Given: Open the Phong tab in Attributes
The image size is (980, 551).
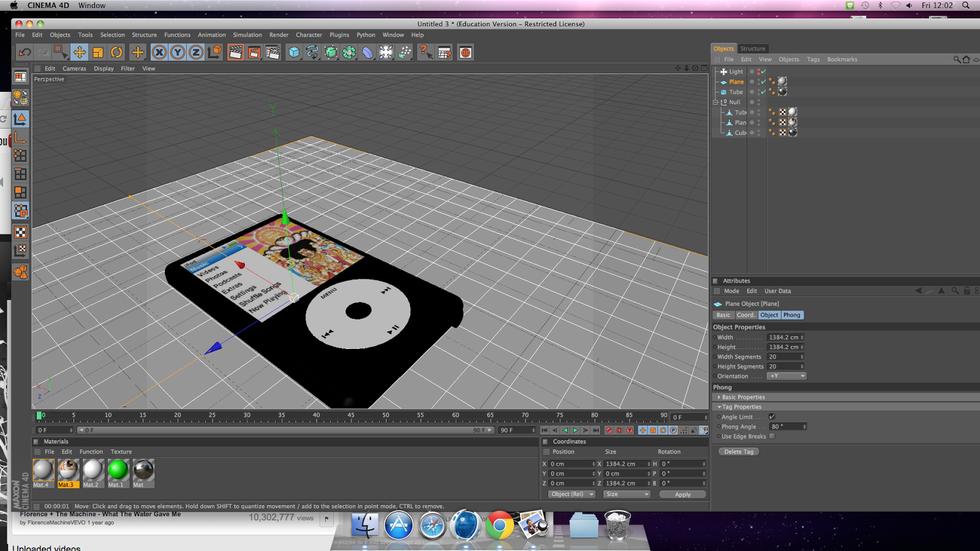Looking at the screenshot, I should point(792,315).
